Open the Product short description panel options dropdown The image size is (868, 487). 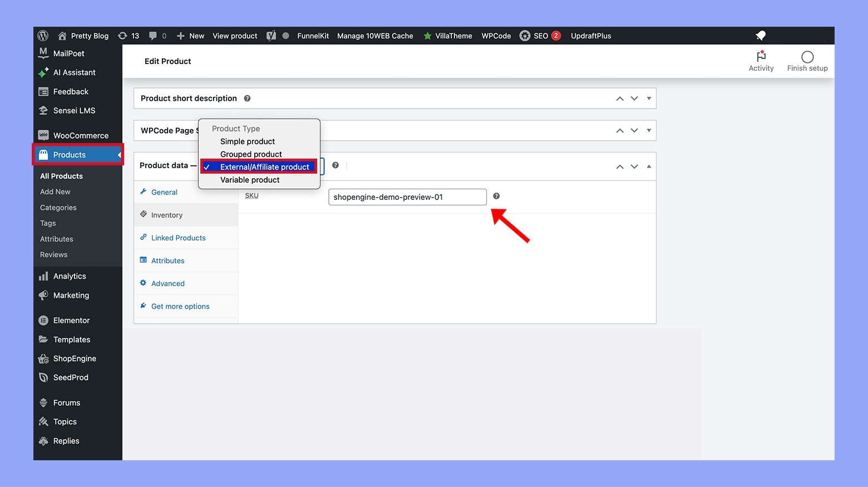tap(649, 98)
